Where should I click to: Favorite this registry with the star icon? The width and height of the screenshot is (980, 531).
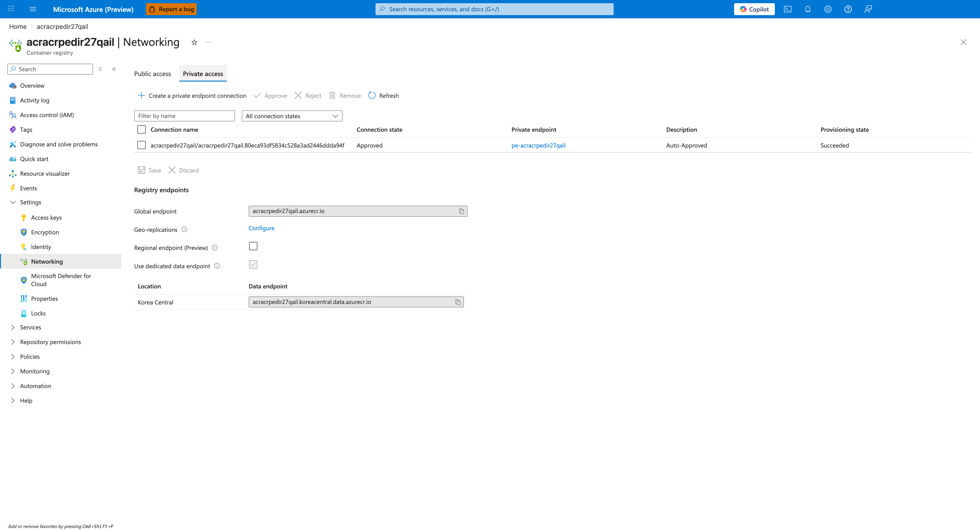pyautogui.click(x=194, y=42)
